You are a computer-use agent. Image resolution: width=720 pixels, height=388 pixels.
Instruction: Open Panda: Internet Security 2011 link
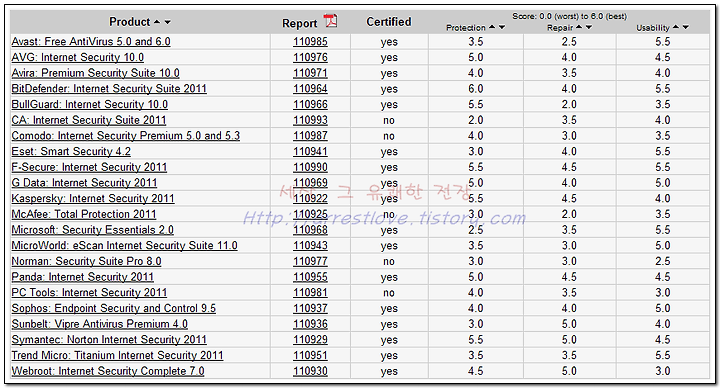click(83, 277)
